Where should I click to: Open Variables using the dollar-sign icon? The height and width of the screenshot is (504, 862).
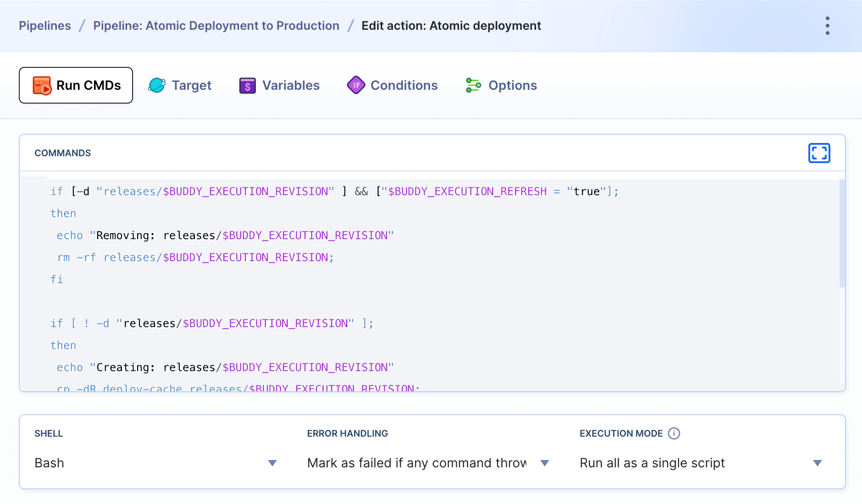click(247, 85)
